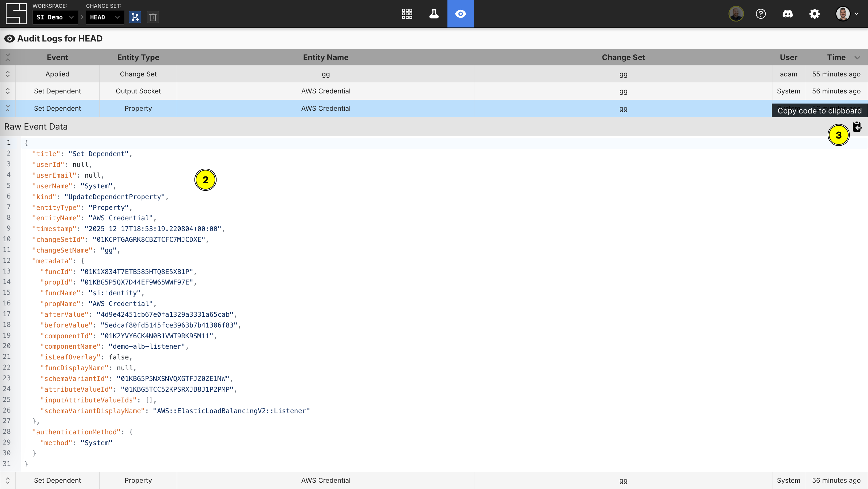Screen dimensions: 868x489
Task: Select the lab flask icon in the header
Action: pyautogui.click(x=434, y=13)
